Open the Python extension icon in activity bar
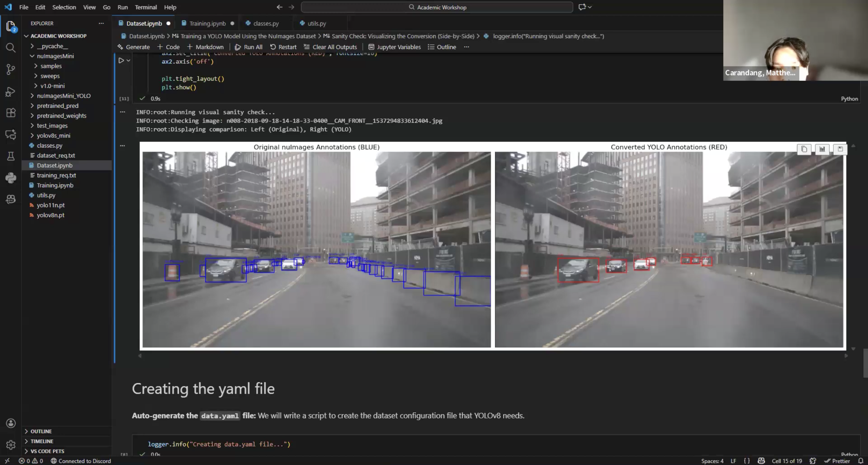 11,177
